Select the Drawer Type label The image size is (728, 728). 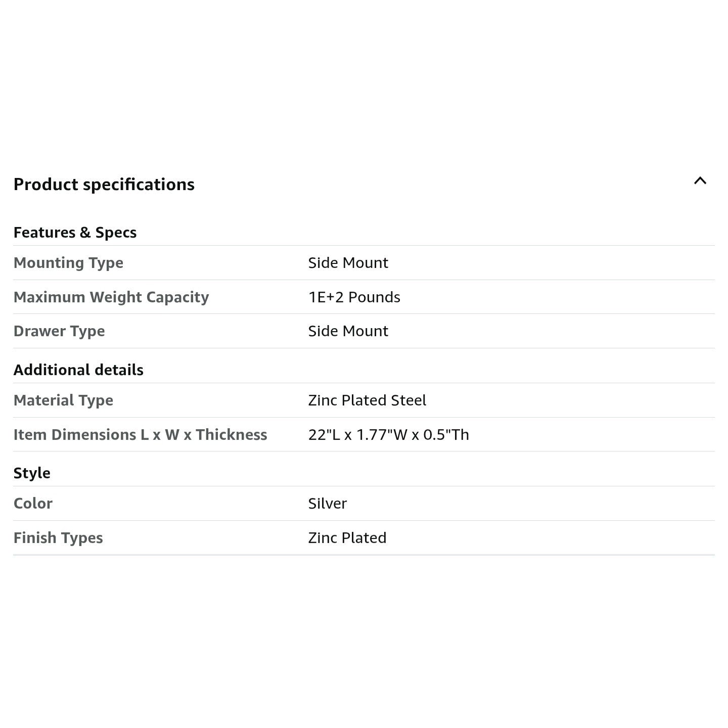pyautogui.click(x=59, y=331)
